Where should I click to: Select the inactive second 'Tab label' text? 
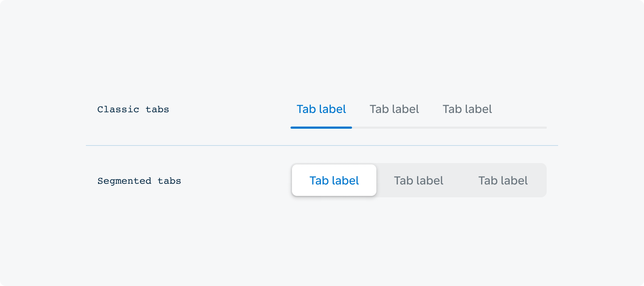394,109
